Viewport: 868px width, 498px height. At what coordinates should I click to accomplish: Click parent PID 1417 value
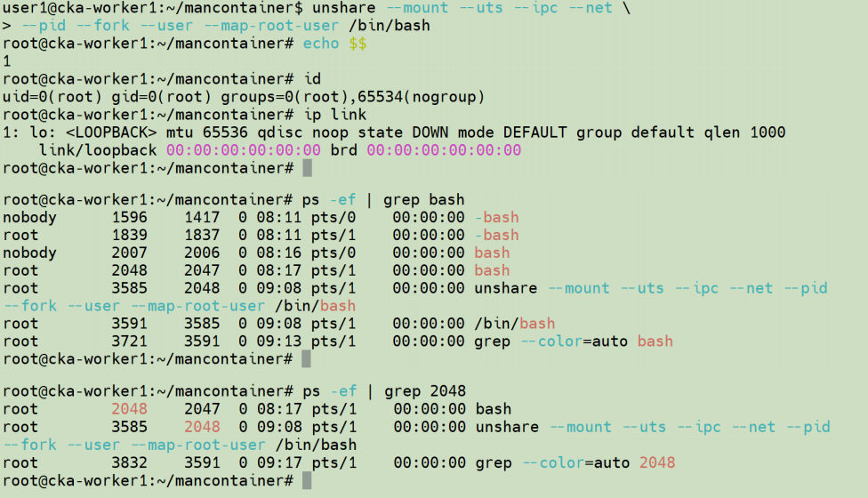click(202, 218)
